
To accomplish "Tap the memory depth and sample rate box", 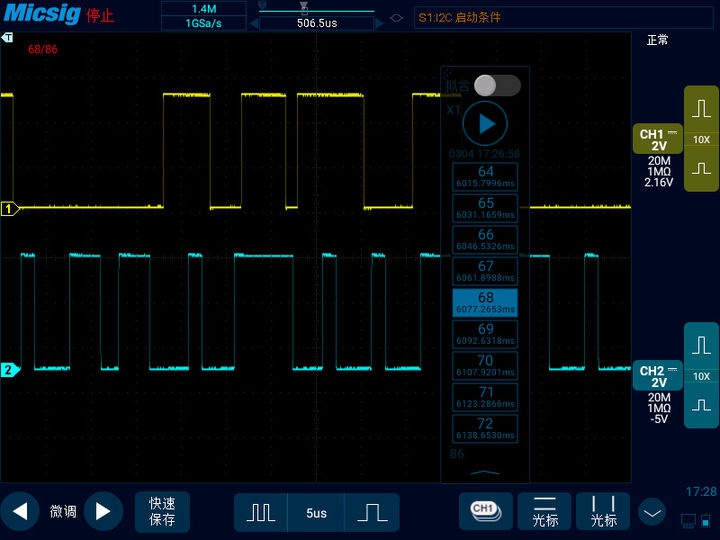I will point(204,16).
